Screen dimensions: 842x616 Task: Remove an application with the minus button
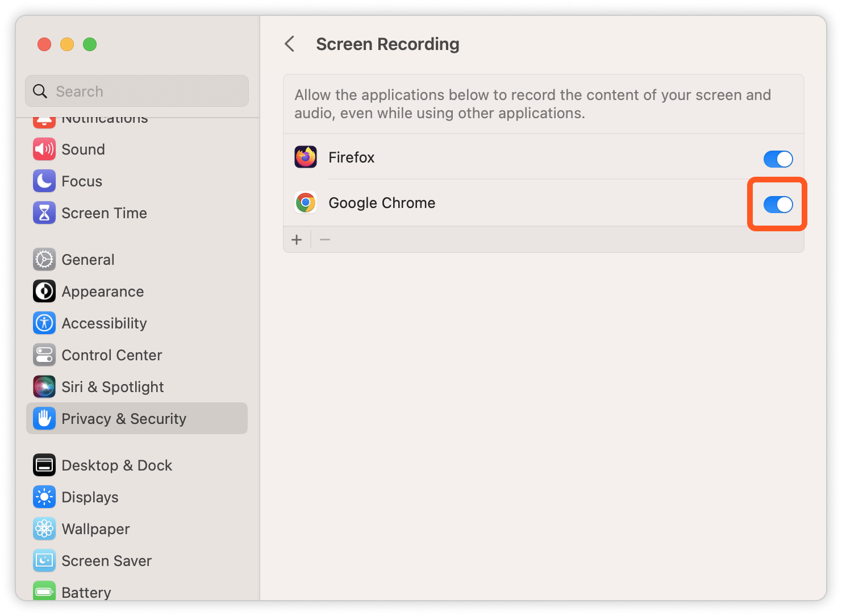coord(325,240)
